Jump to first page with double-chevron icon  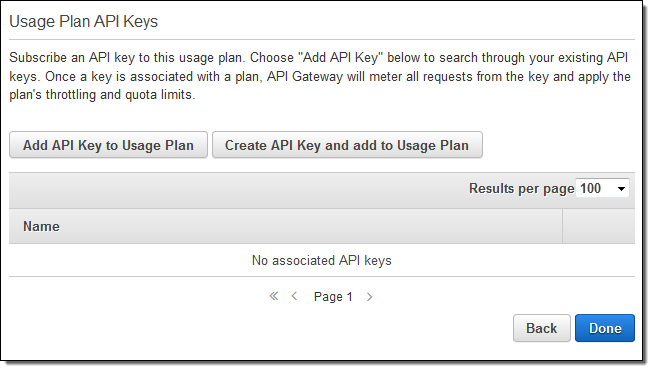[274, 296]
